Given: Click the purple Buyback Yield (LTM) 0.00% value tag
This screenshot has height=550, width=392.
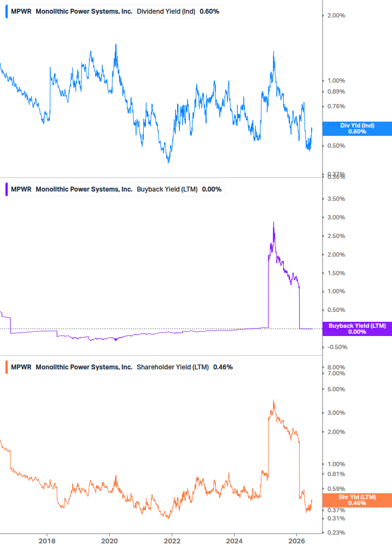Looking at the screenshot, I should pyautogui.click(x=357, y=329).
